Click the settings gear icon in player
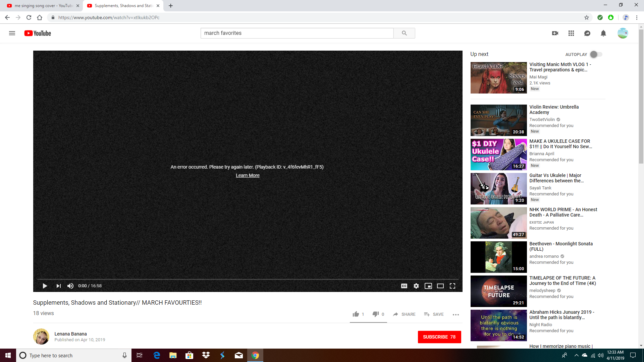 (416, 286)
